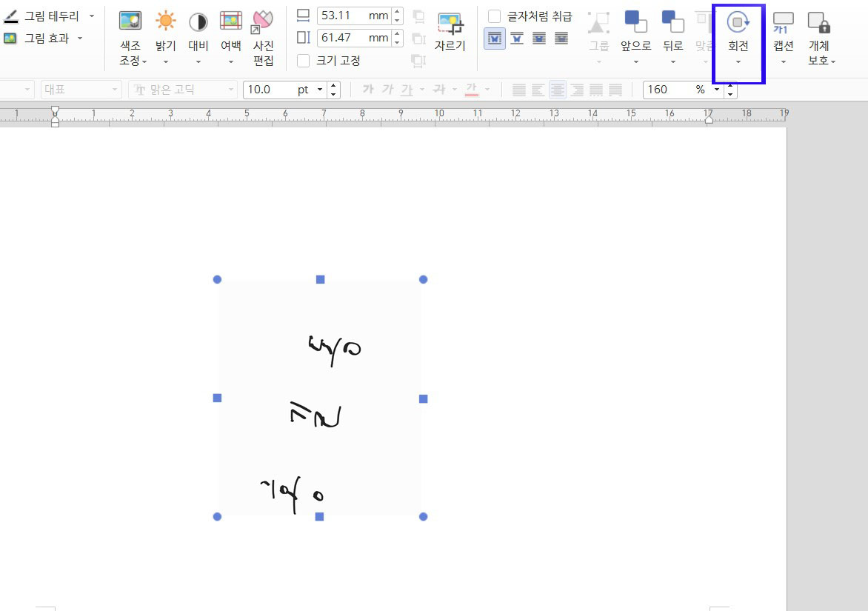Toggle center paragraph alignment

558,90
